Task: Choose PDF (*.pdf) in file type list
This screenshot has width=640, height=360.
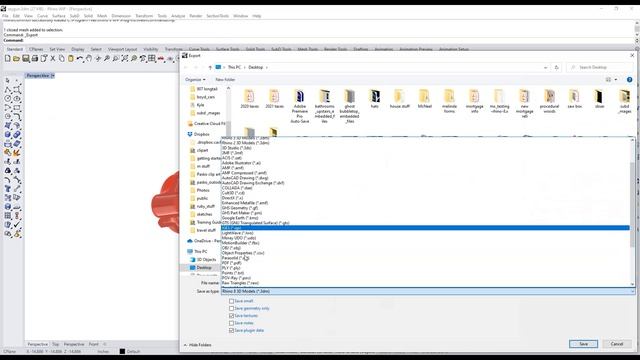Action: [231, 263]
